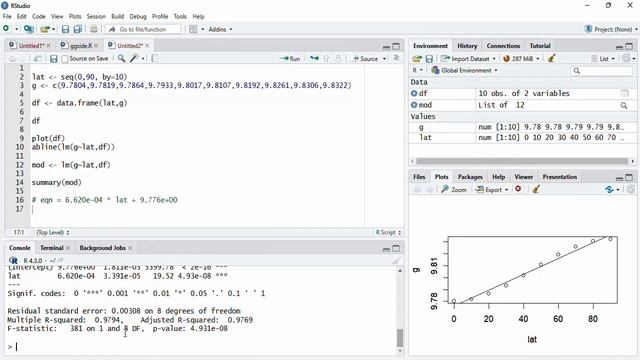This screenshot has height=360, width=640.
Task: Toggle the Source on Save checkbox
Action: pos(64,59)
